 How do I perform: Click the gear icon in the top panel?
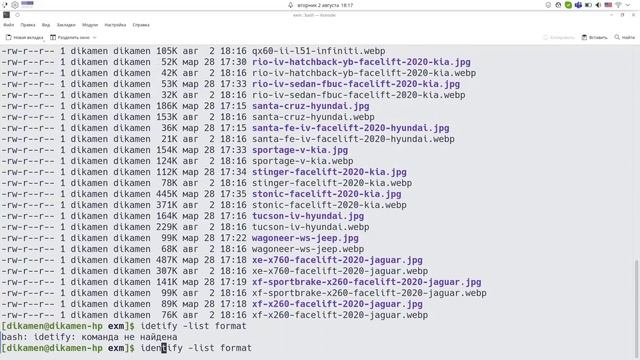(15, 5)
